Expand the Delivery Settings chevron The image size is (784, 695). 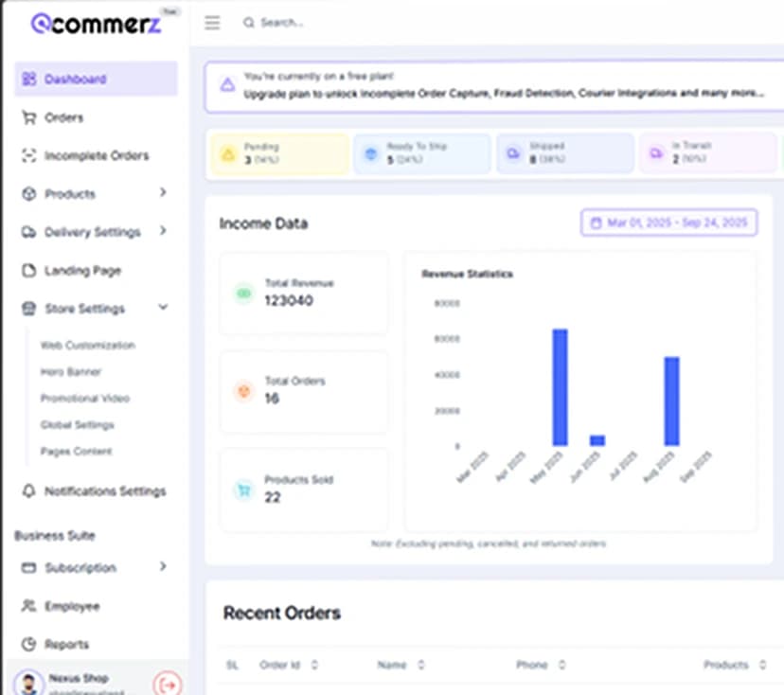click(163, 230)
